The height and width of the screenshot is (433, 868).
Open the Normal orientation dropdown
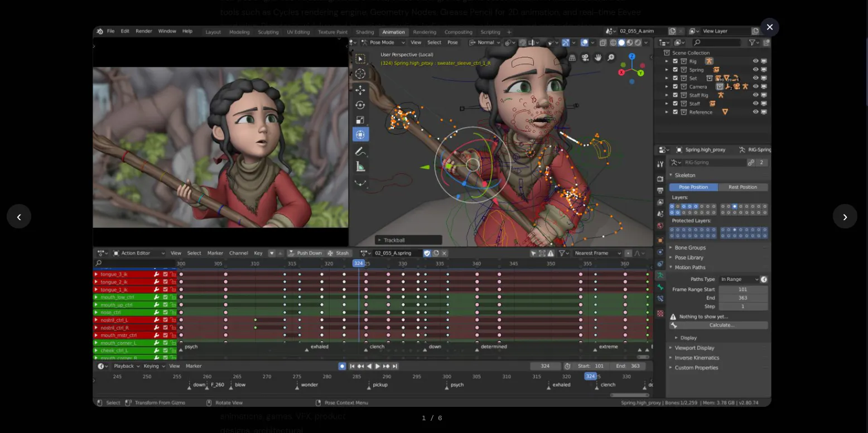485,42
